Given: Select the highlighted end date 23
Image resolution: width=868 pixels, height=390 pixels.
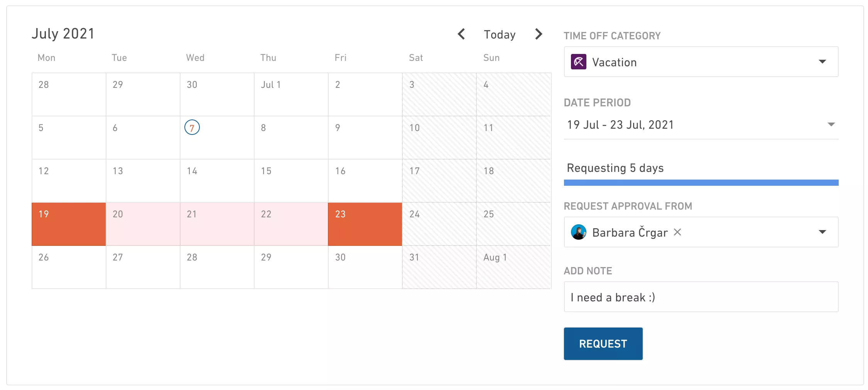Looking at the screenshot, I should coord(365,224).
